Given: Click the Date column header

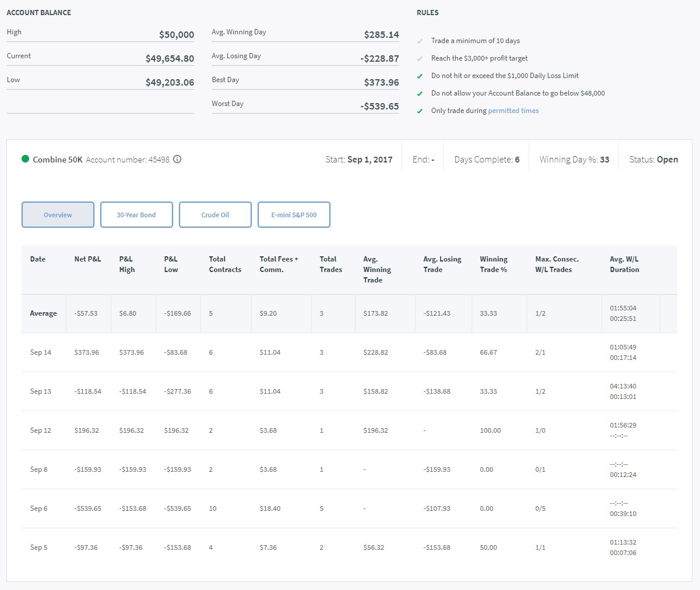Looking at the screenshot, I should click(x=38, y=259).
